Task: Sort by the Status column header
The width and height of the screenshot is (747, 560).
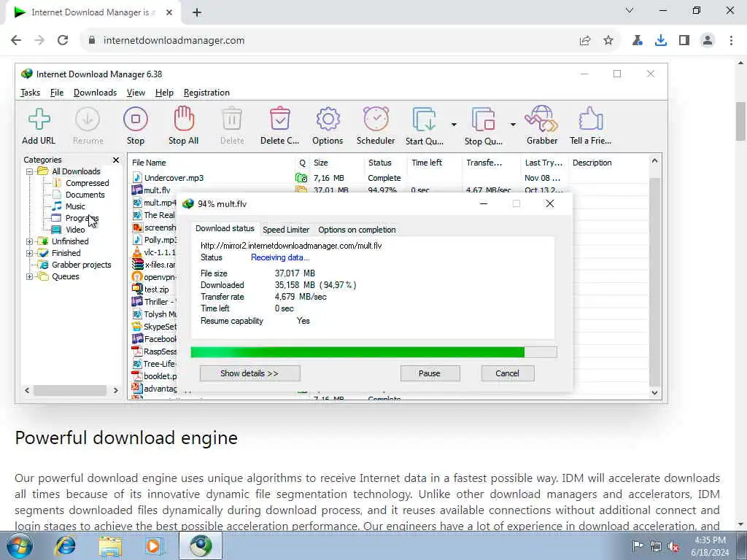Action: click(385, 163)
